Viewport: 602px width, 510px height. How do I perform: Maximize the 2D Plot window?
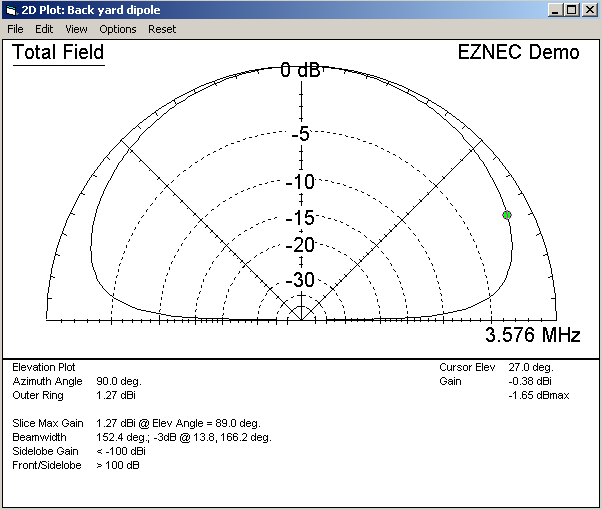[x=571, y=10]
